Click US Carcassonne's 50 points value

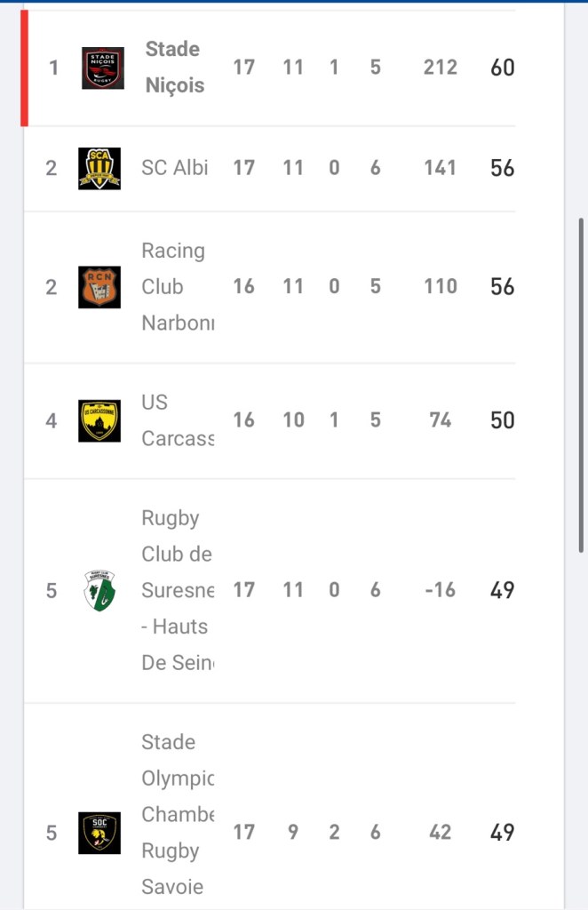click(x=502, y=420)
